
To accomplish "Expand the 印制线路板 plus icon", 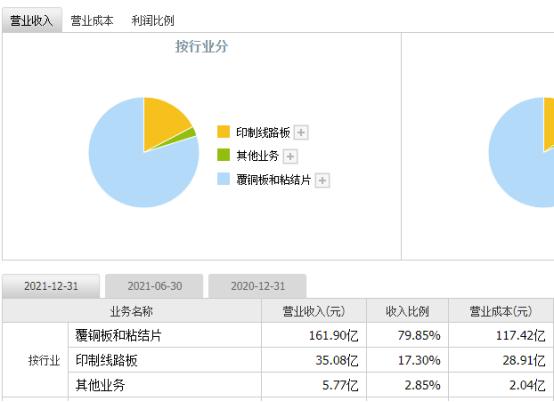I will [x=301, y=133].
